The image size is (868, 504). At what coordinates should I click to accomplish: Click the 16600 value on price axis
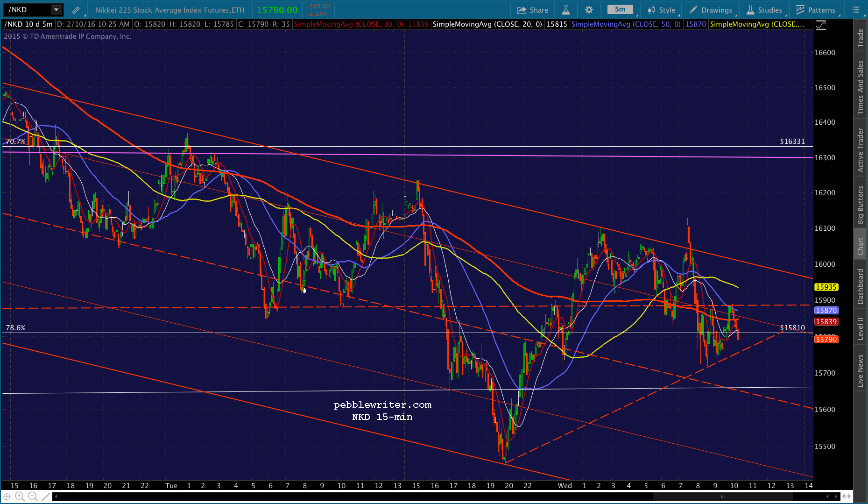(825, 53)
